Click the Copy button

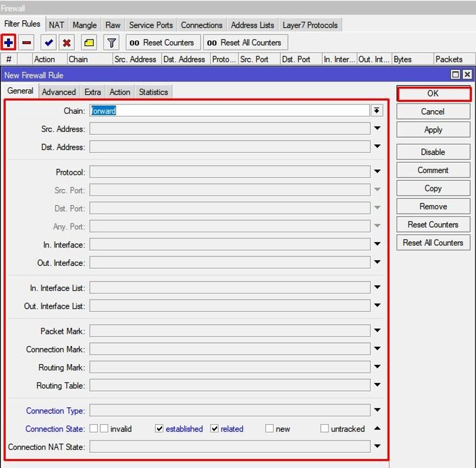[433, 188]
